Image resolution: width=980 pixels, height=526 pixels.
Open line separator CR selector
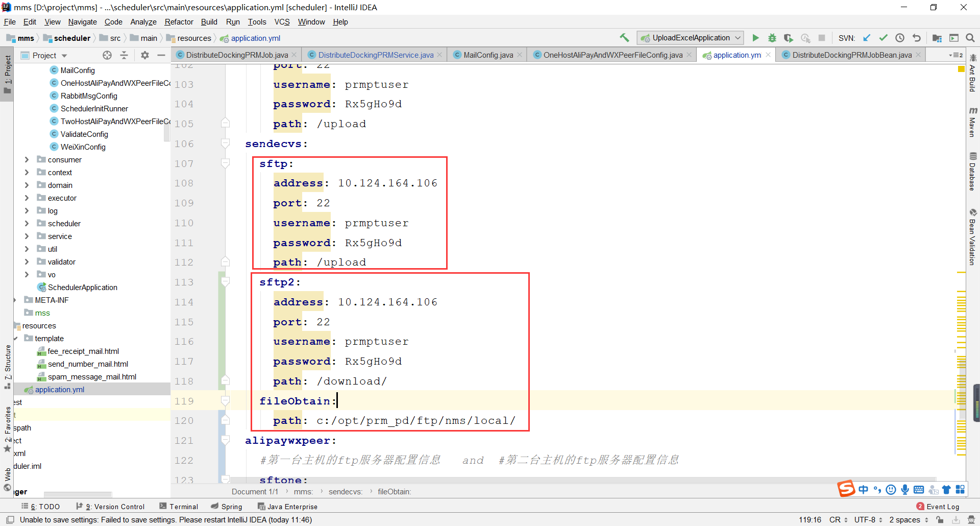coord(839,520)
